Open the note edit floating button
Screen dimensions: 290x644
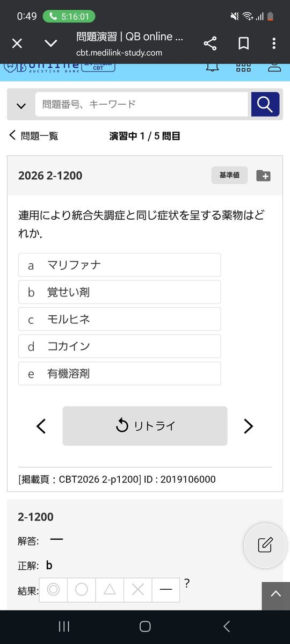click(265, 545)
